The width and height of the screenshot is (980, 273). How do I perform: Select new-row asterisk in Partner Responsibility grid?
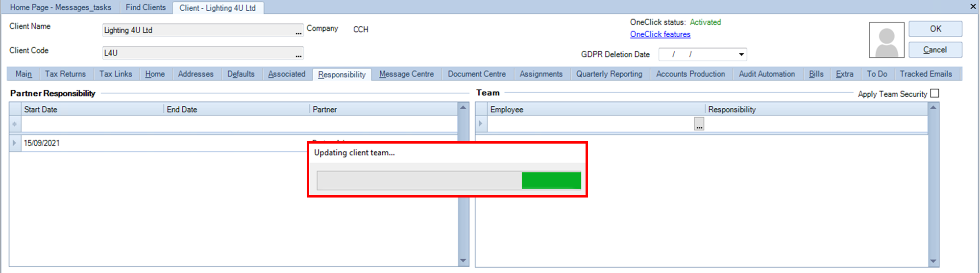coord(15,124)
